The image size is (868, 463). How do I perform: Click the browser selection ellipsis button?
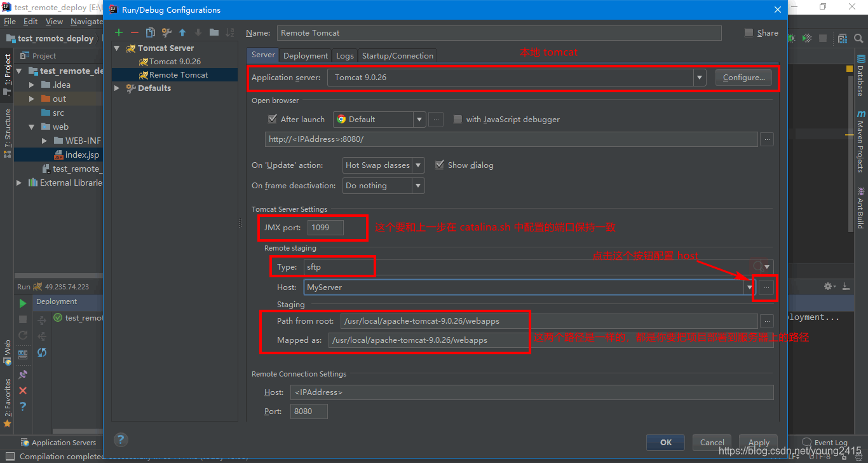(435, 119)
